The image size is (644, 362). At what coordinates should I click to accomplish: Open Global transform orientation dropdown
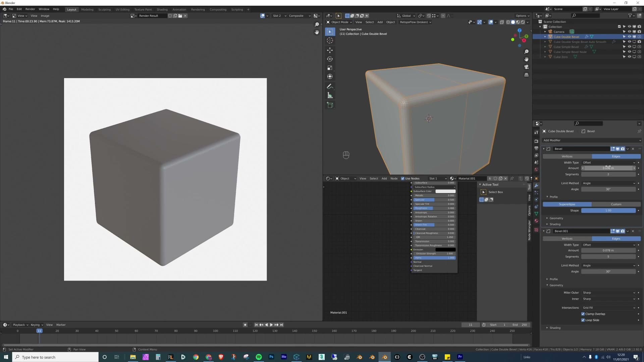(x=406, y=16)
